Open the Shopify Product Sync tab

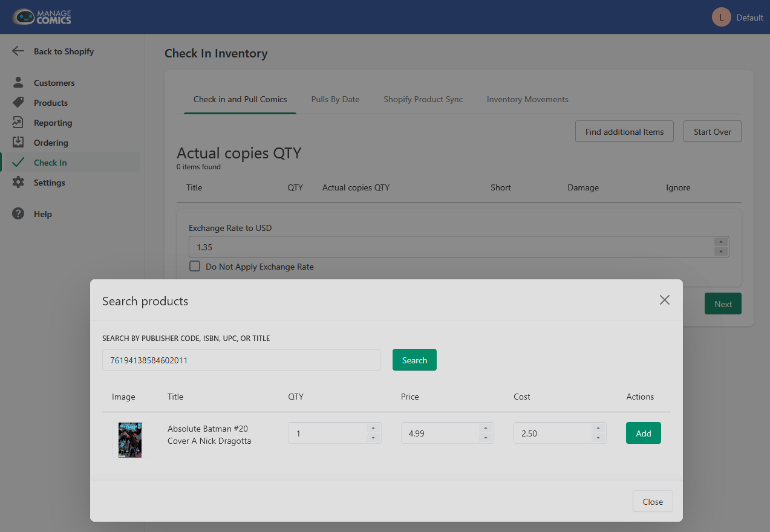tap(423, 99)
